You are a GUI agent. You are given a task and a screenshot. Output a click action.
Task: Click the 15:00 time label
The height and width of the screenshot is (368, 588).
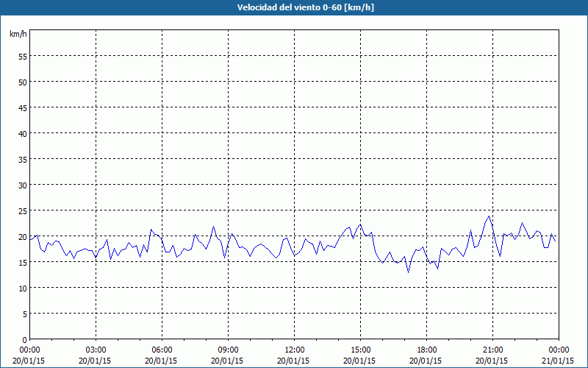click(x=360, y=350)
